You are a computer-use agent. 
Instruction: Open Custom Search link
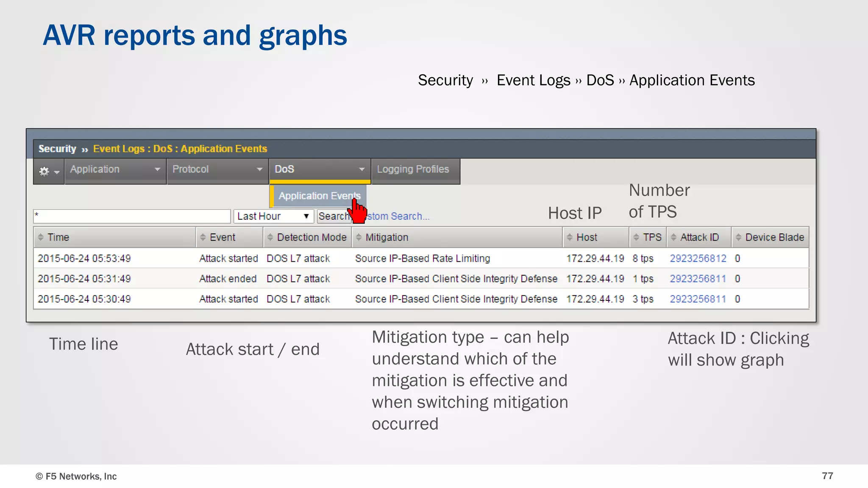pyautogui.click(x=397, y=216)
